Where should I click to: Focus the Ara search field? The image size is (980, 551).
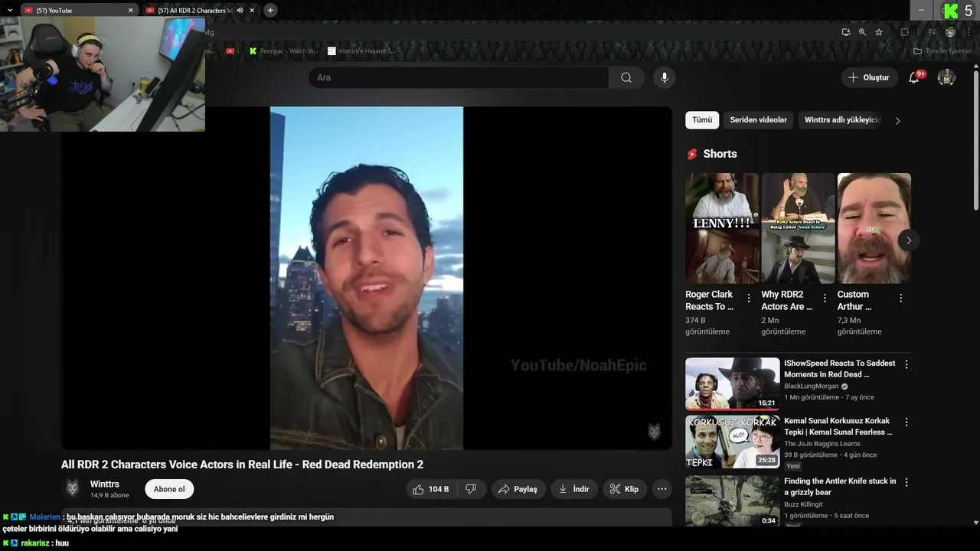459,77
